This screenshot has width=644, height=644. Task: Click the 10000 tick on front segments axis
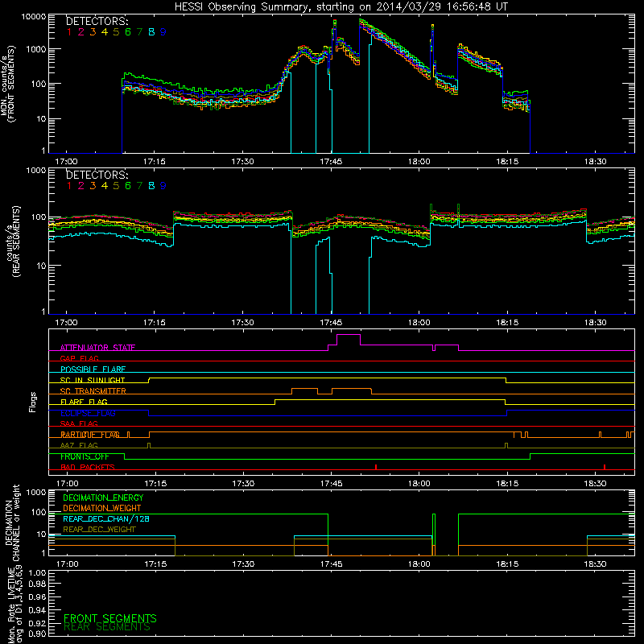(34, 16)
